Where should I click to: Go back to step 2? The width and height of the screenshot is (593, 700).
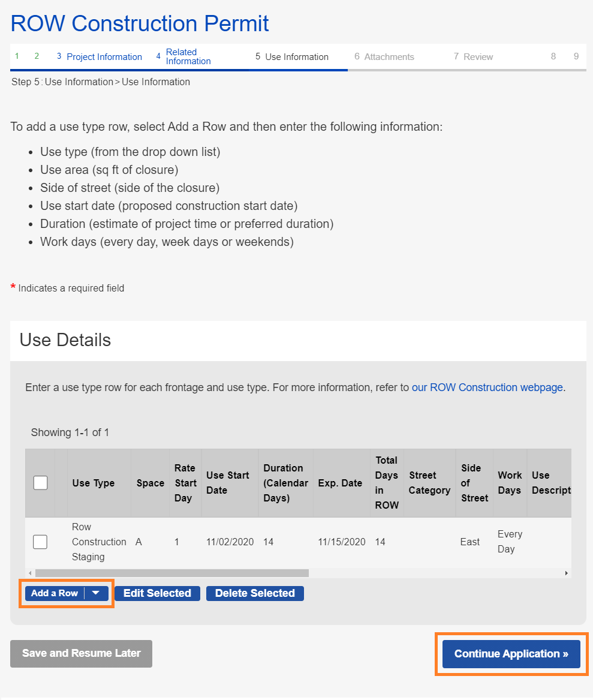tap(37, 56)
